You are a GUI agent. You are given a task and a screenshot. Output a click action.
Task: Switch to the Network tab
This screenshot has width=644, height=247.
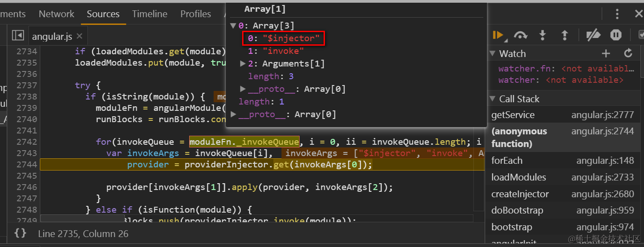pyautogui.click(x=57, y=14)
